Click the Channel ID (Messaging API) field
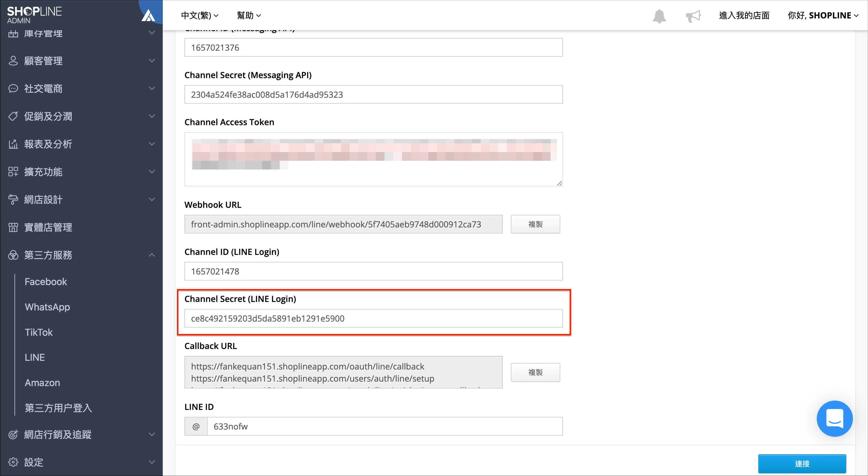 (373, 48)
